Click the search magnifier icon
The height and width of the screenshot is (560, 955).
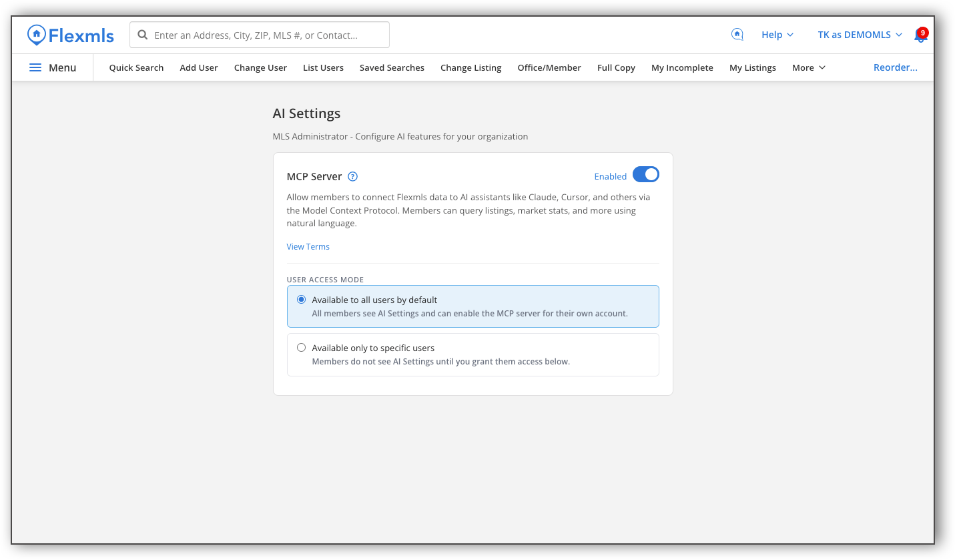coord(142,35)
